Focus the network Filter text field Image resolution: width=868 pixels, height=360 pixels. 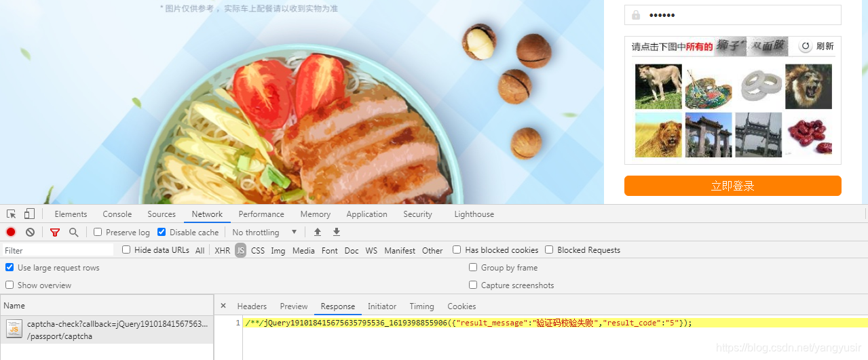58,250
